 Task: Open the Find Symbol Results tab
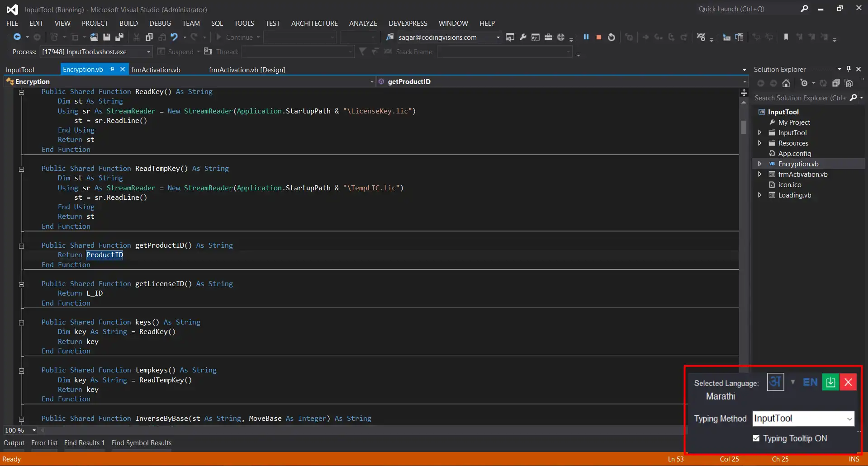pos(142,443)
